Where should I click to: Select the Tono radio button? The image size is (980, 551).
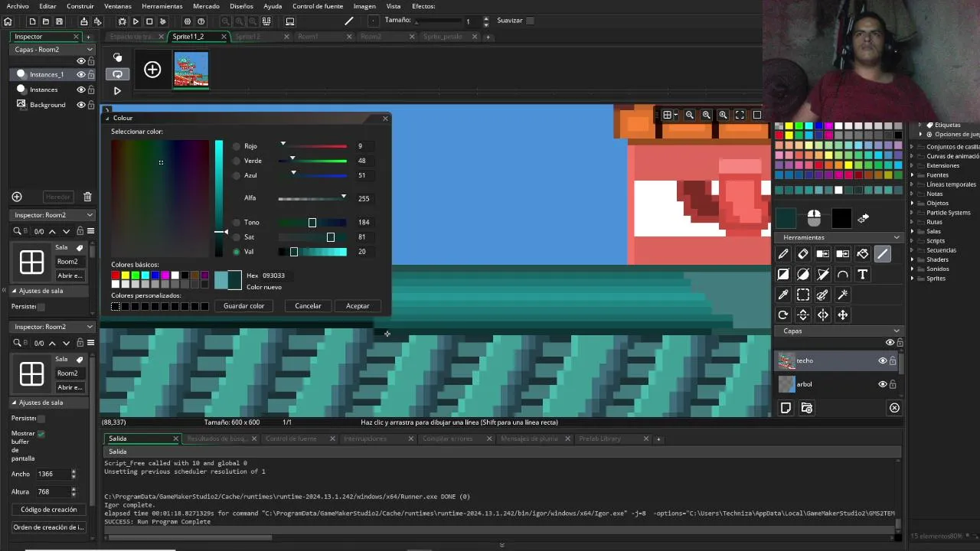pos(237,223)
